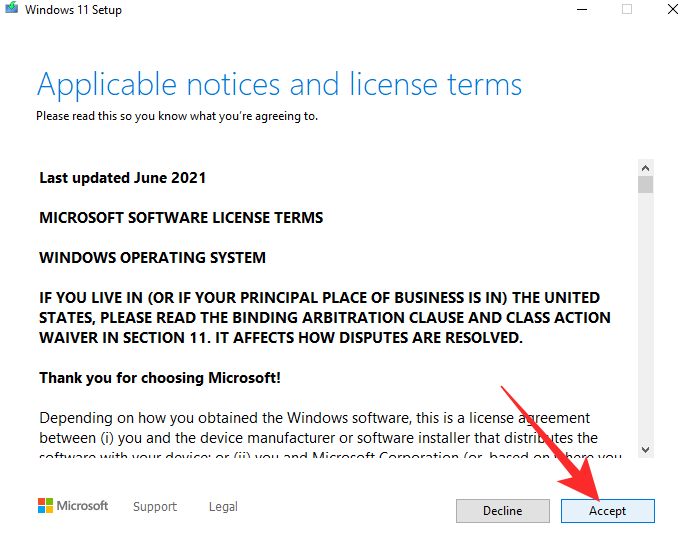Click the scrollbar thumb in license pane
693x543 pixels.
pyautogui.click(x=645, y=185)
